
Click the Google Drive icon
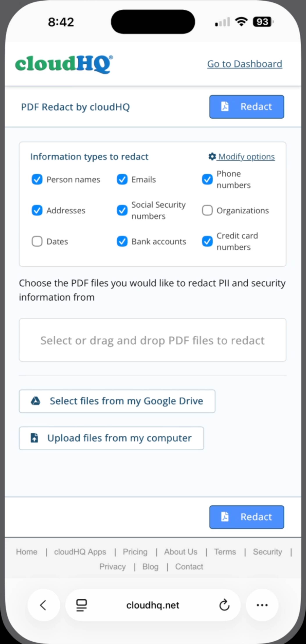[36, 401]
